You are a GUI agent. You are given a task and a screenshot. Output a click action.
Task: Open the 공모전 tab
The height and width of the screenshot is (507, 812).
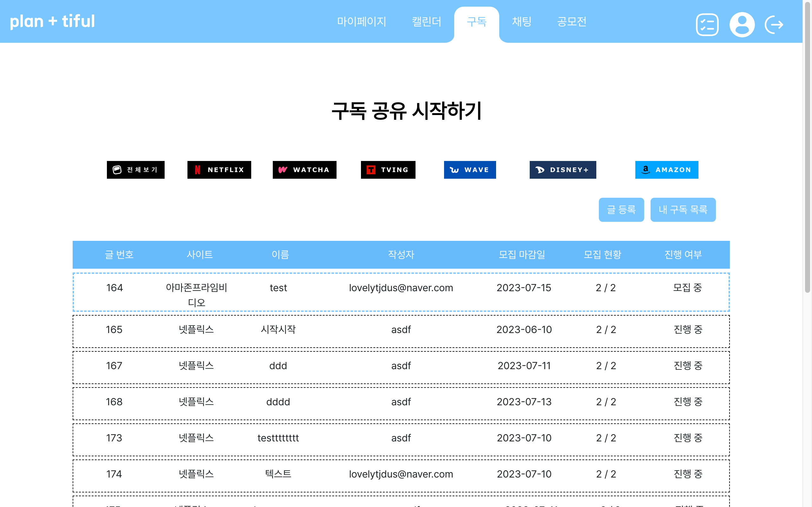572,22
